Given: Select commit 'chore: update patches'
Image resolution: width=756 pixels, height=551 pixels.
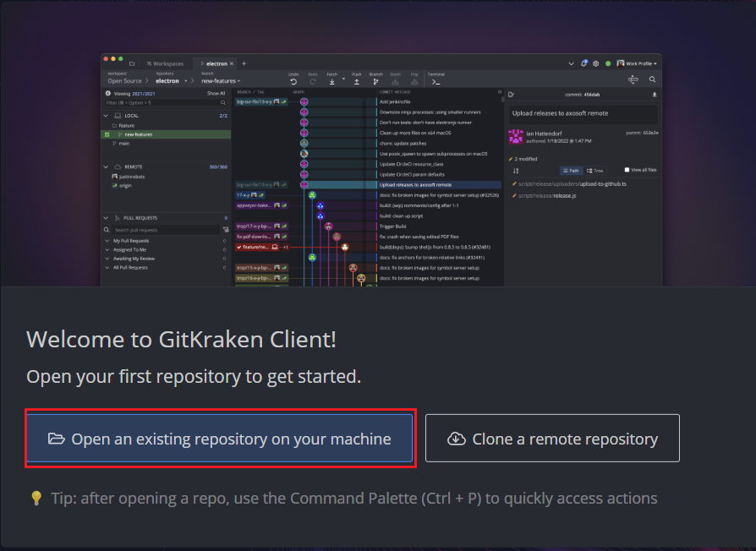Looking at the screenshot, I should coord(403,143).
